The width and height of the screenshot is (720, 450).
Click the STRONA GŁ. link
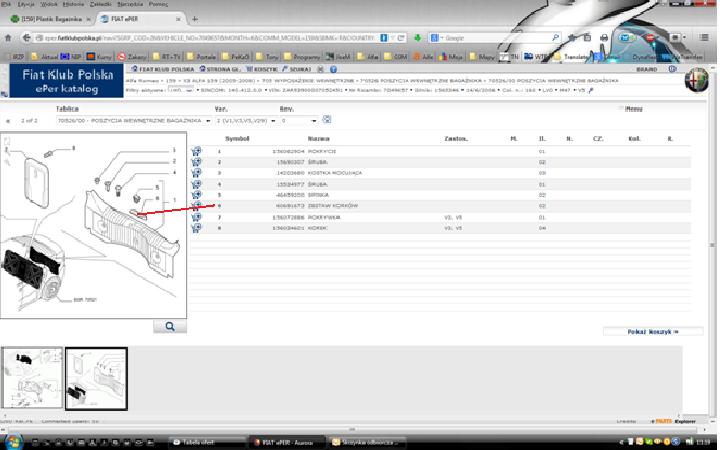pyautogui.click(x=220, y=69)
